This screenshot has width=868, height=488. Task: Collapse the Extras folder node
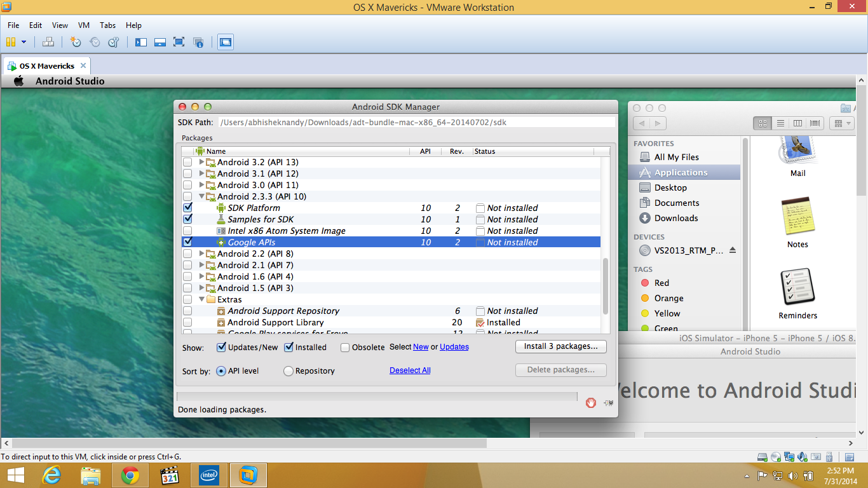coord(202,299)
